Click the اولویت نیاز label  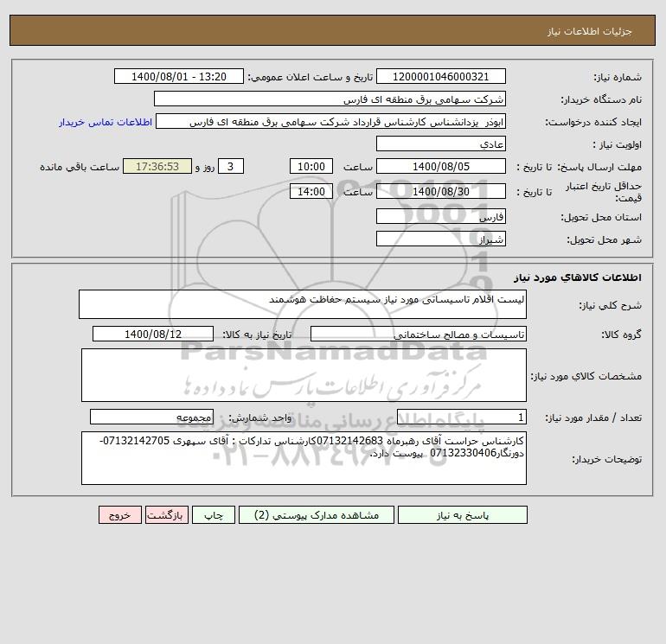(x=618, y=144)
